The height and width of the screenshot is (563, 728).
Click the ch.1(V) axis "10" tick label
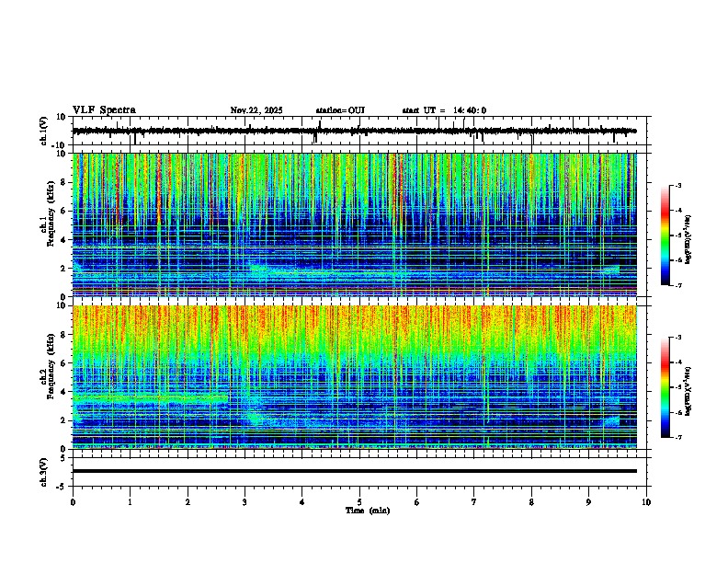[x=61, y=117]
